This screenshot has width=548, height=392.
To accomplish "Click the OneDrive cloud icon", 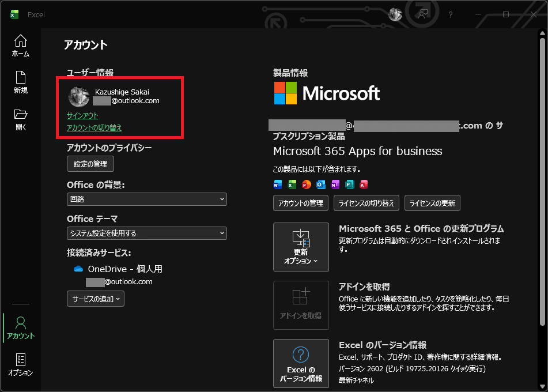I will click(78, 269).
